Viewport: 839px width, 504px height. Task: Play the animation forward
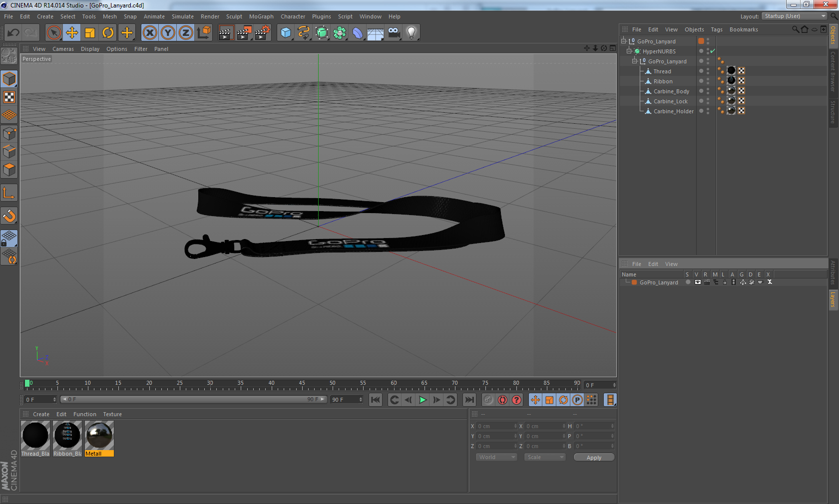coord(422,400)
